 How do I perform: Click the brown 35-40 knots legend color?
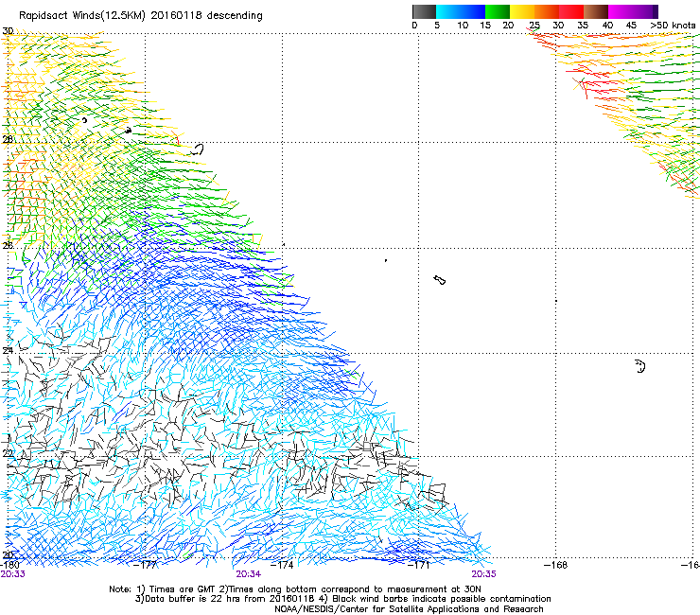tap(596, 11)
